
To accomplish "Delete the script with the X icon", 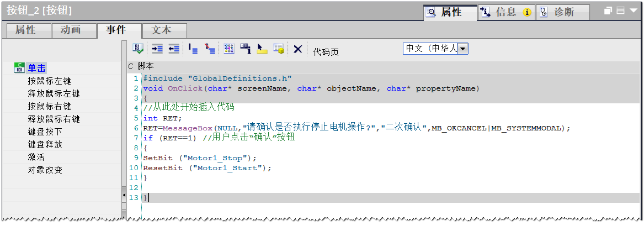I will 297,49.
